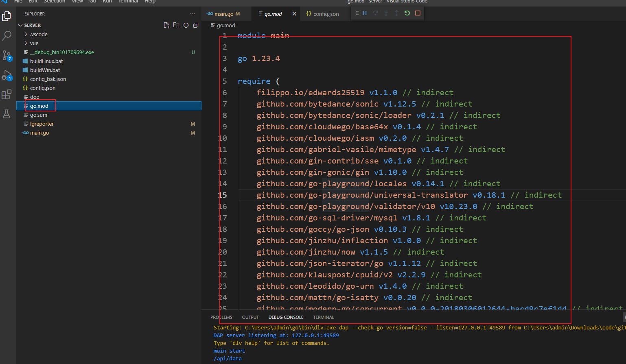Close the go.mod editor tab

coord(294,14)
